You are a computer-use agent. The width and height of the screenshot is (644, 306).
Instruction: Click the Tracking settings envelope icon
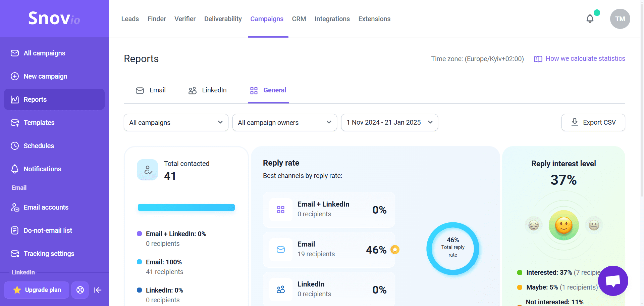point(15,254)
